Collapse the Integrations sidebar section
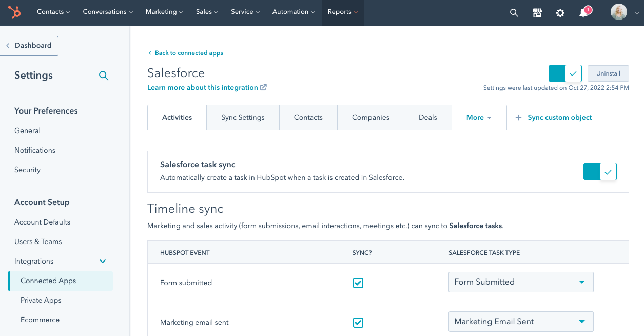The width and height of the screenshot is (644, 336). [x=103, y=262]
